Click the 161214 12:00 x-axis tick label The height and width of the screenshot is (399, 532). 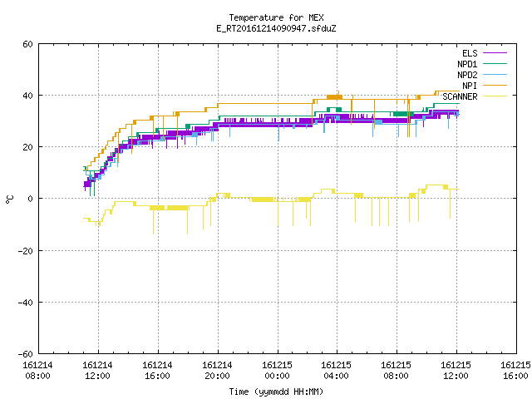point(97,371)
